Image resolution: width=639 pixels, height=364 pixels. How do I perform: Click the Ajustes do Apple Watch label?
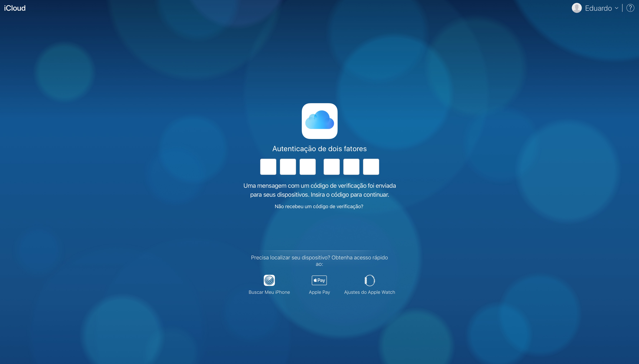coord(369,292)
